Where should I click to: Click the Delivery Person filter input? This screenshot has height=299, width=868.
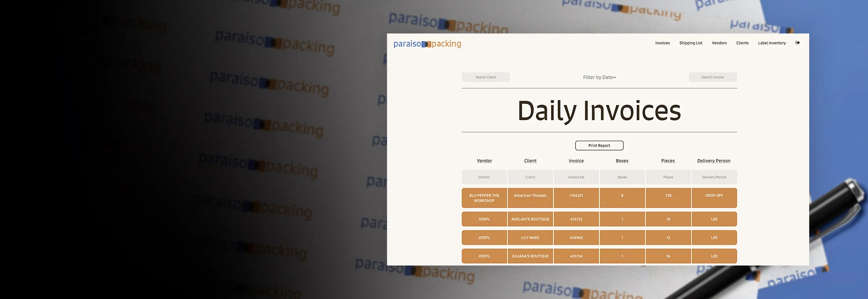tap(714, 177)
